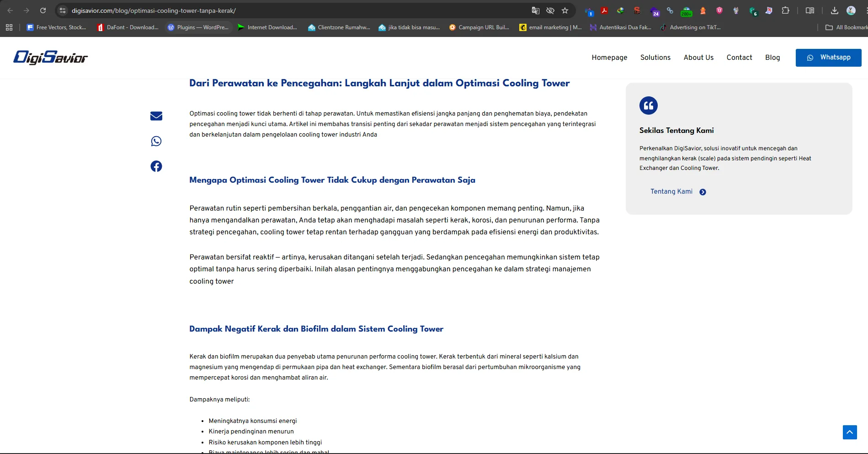Screen dimensions: 868x454
Task: Go to the About Us page
Action: (698, 58)
